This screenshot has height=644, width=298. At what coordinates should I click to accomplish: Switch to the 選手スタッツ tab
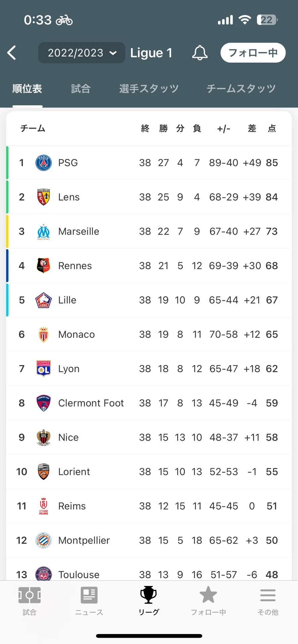pos(149,89)
